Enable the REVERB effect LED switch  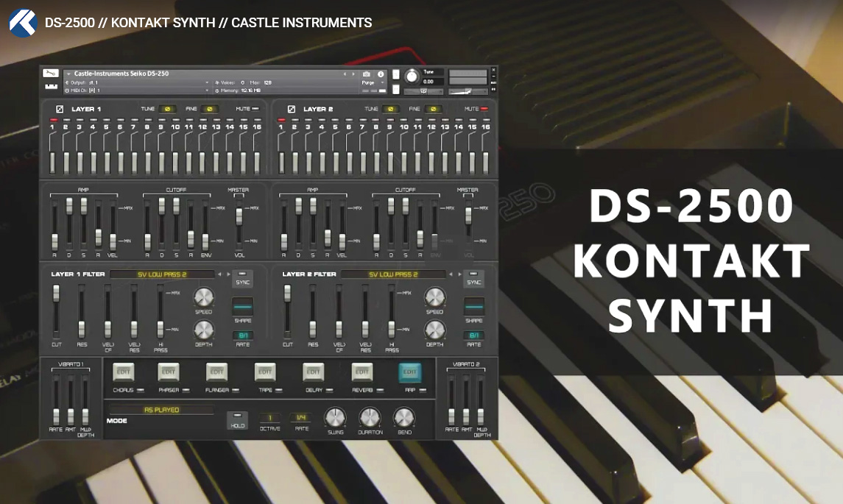click(x=380, y=390)
